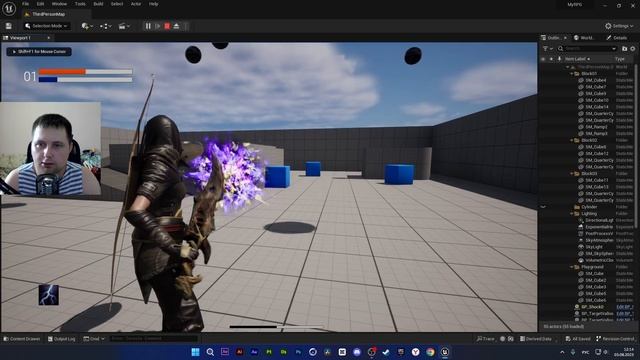The image size is (640, 360).
Task: Sort the Outliner by Item Label
Action: 577,59
